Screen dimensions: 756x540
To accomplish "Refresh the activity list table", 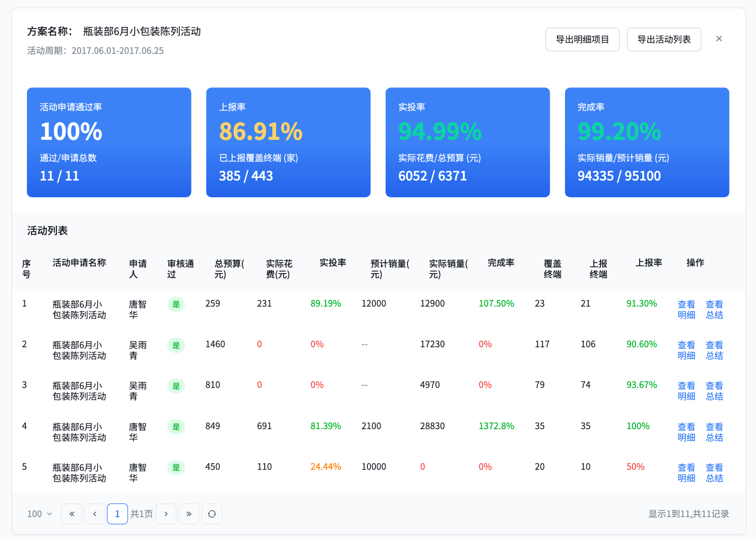I will [212, 514].
